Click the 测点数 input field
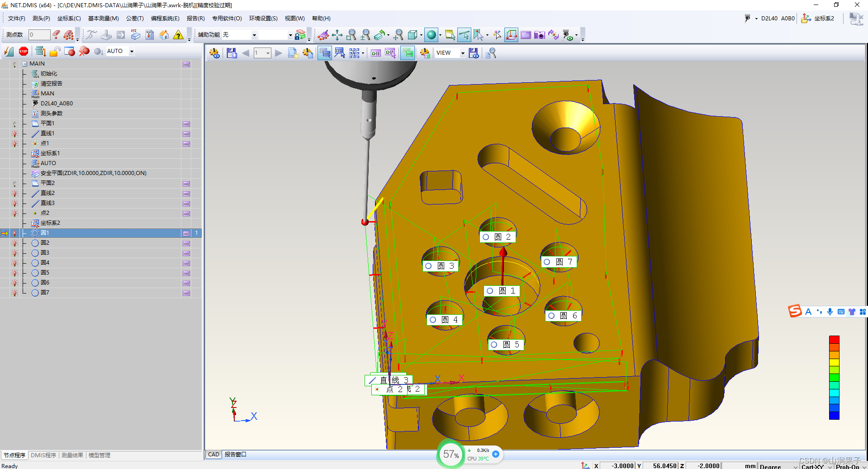868x469 pixels. [39, 35]
